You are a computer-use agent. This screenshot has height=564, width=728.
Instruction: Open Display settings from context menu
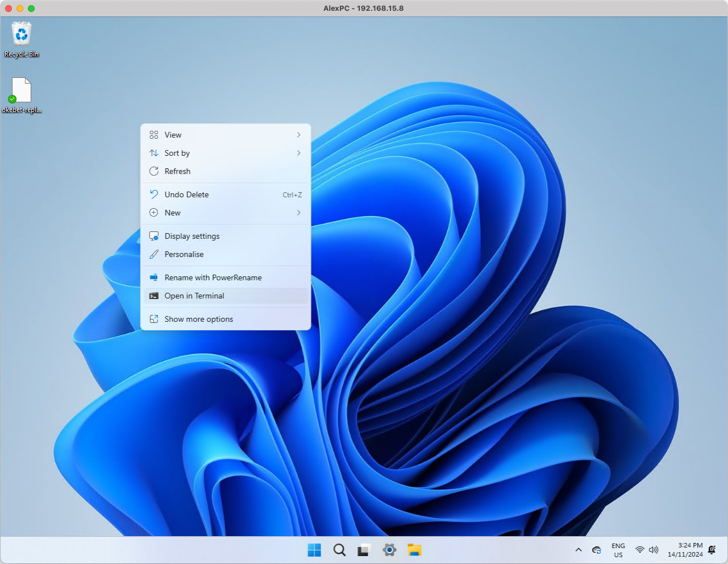coord(226,236)
